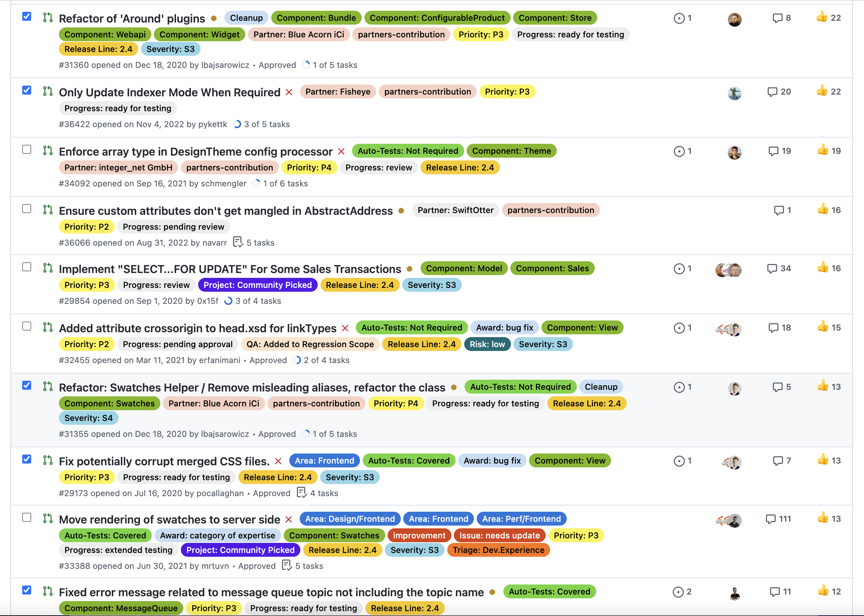Click the "3 of 4 tasks" progress indicator on #29854
This screenshot has height=616, width=864.
point(253,301)
